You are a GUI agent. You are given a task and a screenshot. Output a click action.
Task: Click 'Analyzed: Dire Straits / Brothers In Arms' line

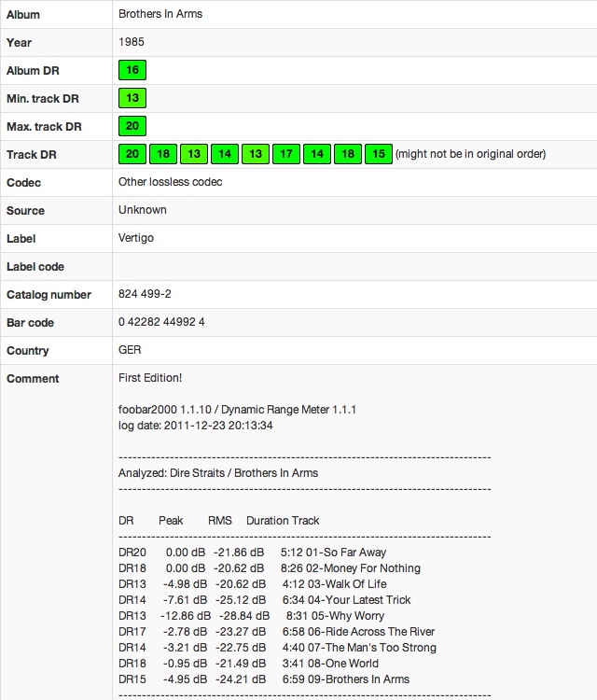point(218,473)
